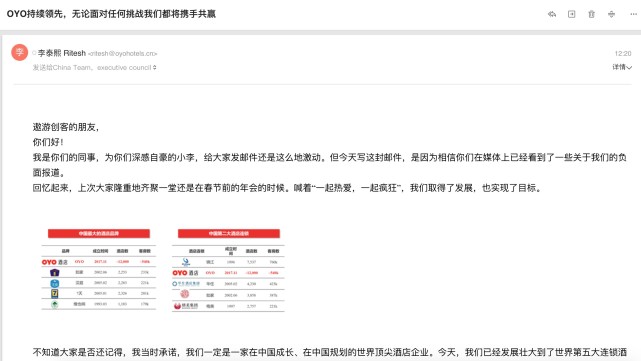Screen dimensions: 641x361
Task: Click sender name 李泰熙 Ritesh
Action: point(62,53)
